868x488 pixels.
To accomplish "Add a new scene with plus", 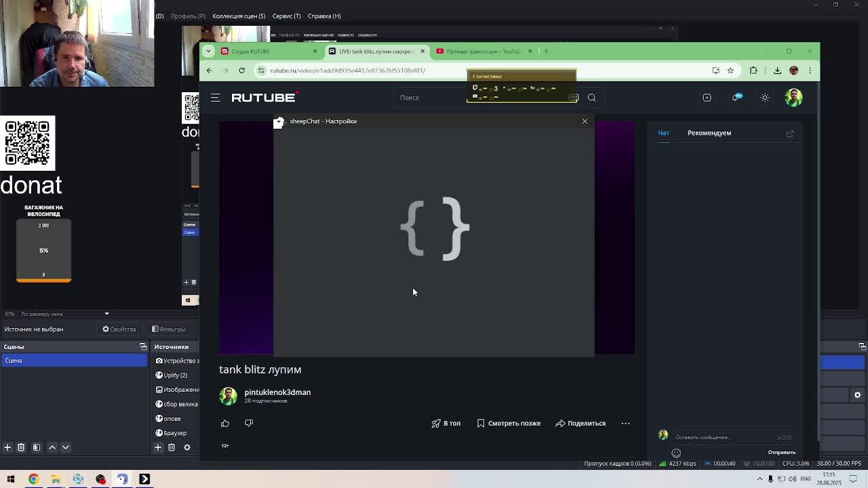I will pyautogui.click(x=7, y=447).
